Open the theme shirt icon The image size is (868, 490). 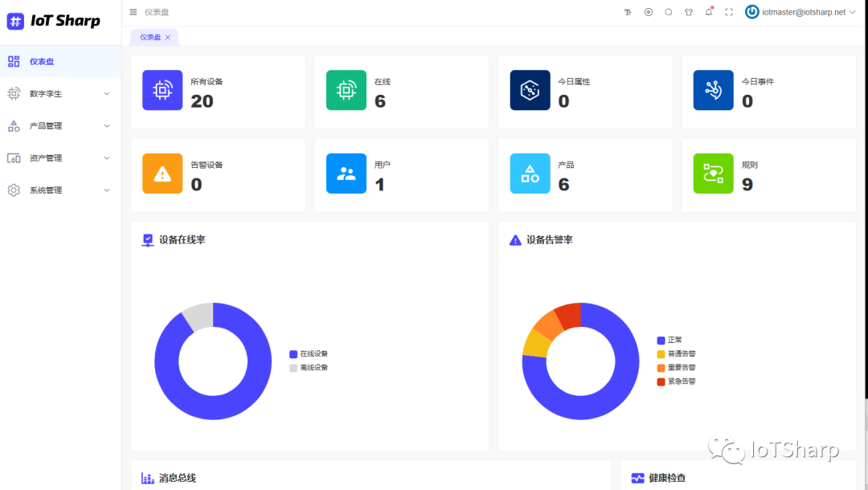tap(689, 12)
